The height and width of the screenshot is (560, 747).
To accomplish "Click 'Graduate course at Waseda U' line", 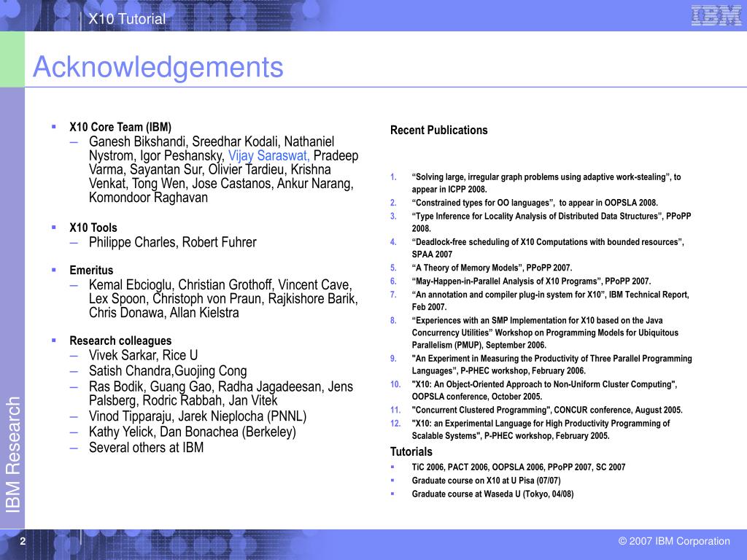I will 492,494.
